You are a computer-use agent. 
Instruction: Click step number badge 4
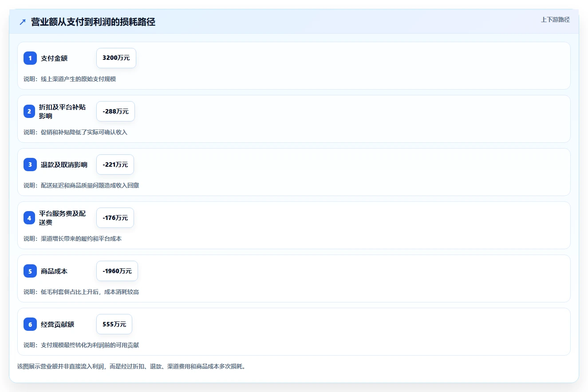29,218
